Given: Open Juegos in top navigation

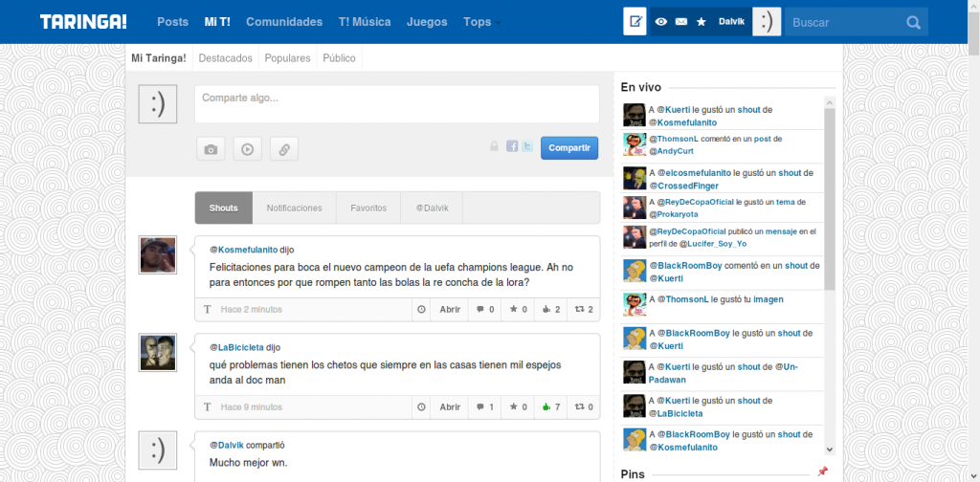Looking at the screenshot, I should tap(427, 22).
